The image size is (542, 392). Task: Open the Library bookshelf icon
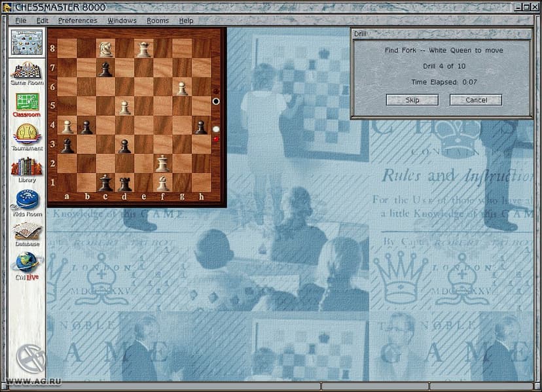(x=27, y=170)
